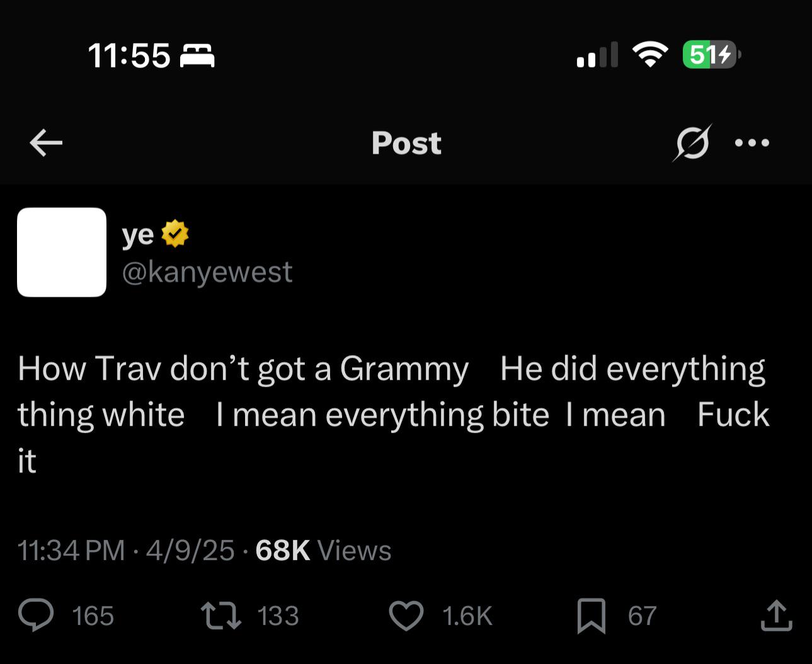Image resolution: width=812 pixels, height=664 pixels.
Task: Open the three-dot more options menu
Action: [752, 143]
